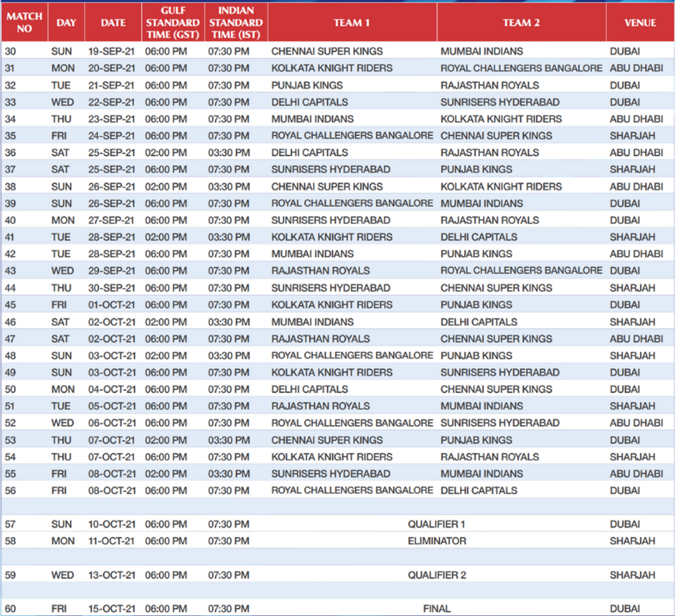This screenshot has height=616, width=675.
Task: Click CHENNAI SUPER KINGS in match 44 row
Action: pyautogui.click(x=496, y=288)
